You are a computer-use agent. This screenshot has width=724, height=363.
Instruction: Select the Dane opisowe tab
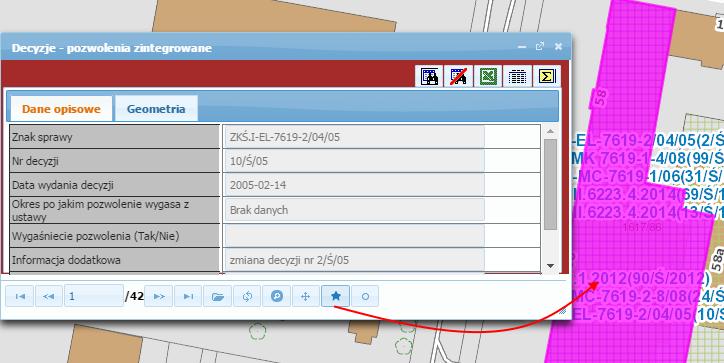click(61, 109)
